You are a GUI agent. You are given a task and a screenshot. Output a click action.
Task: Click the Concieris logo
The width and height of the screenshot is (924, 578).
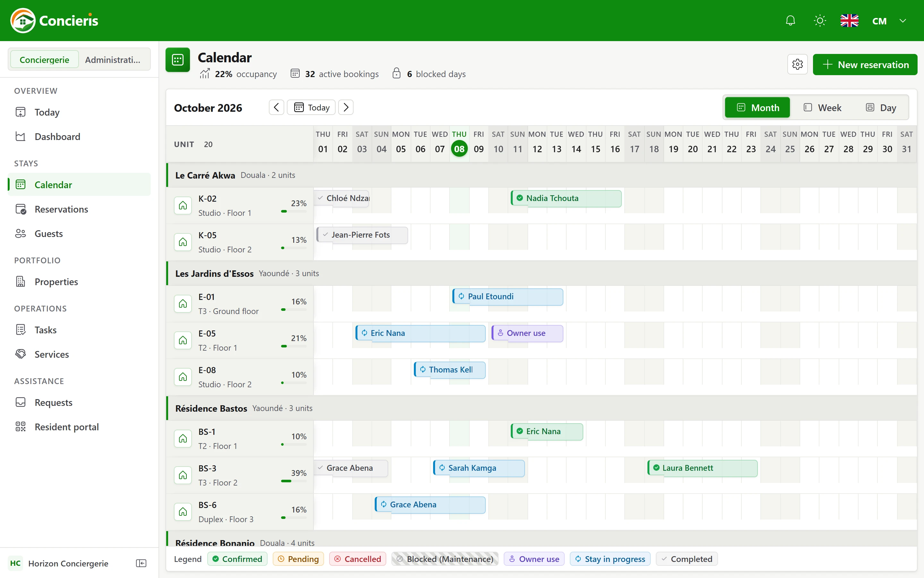[x=54, y=21]
